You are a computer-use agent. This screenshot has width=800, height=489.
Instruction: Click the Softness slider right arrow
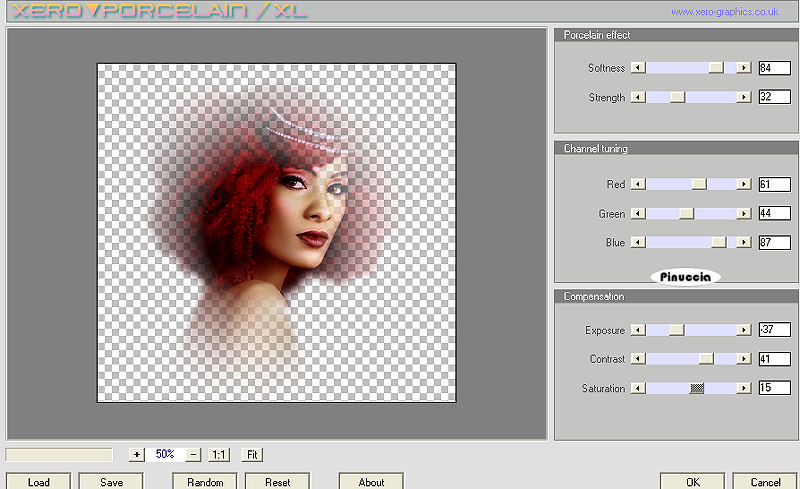click(x=744, y=67)
